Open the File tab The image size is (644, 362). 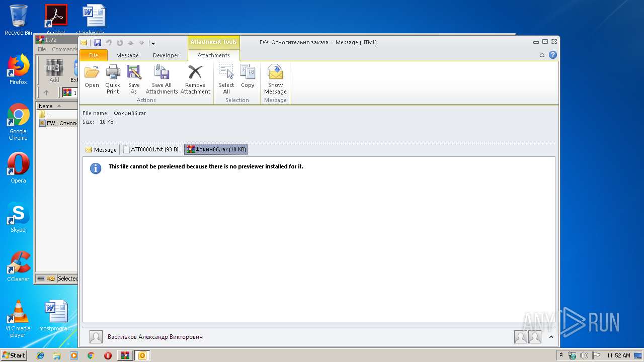[x=94, y=55]
